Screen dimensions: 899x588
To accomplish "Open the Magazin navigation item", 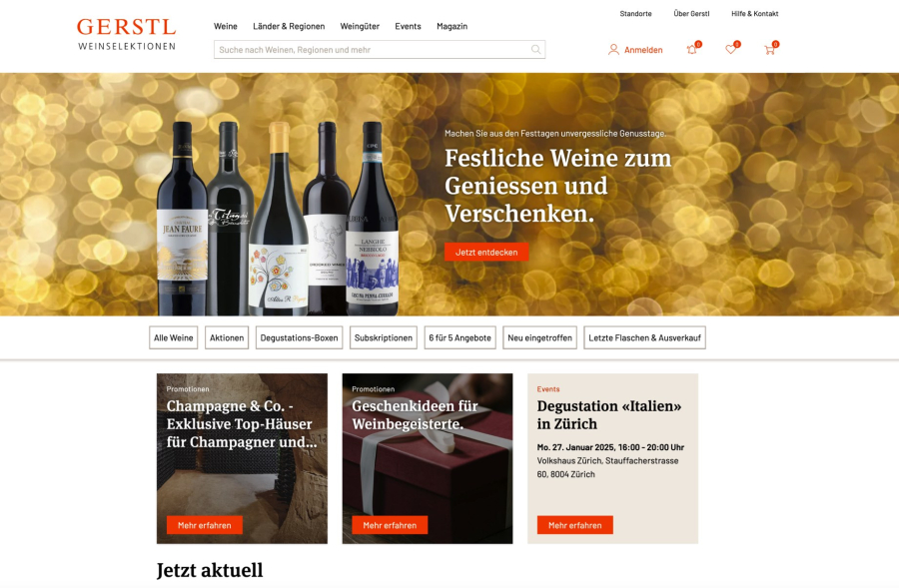I will click(451, 26).
